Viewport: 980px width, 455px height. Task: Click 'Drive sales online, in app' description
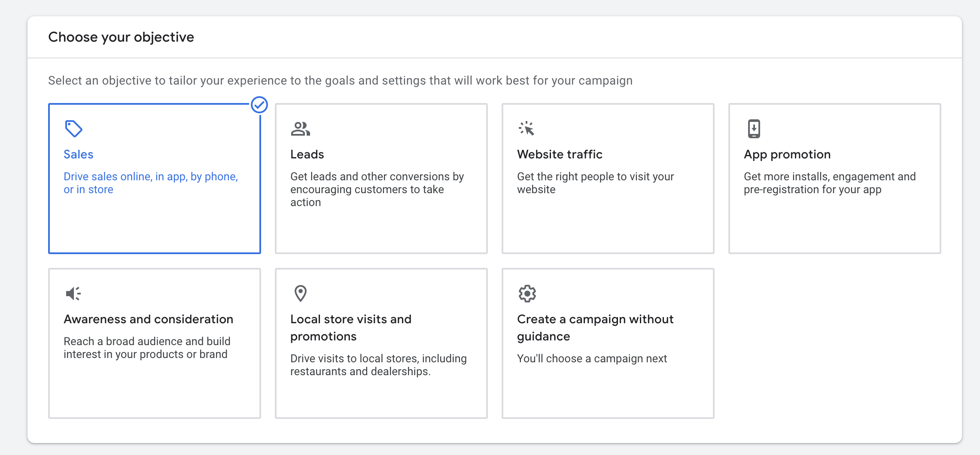click(151, 183)
